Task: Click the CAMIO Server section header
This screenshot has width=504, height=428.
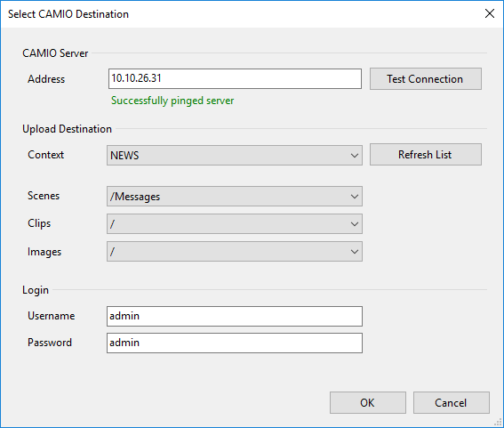Action: 55,53
